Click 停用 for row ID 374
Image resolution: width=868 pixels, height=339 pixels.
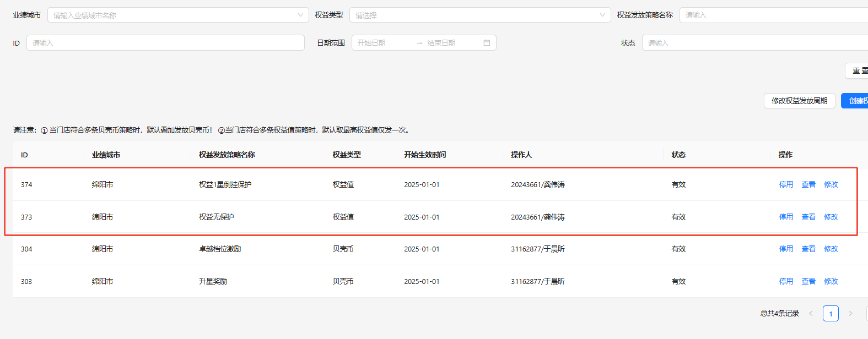tap(786, 185)
